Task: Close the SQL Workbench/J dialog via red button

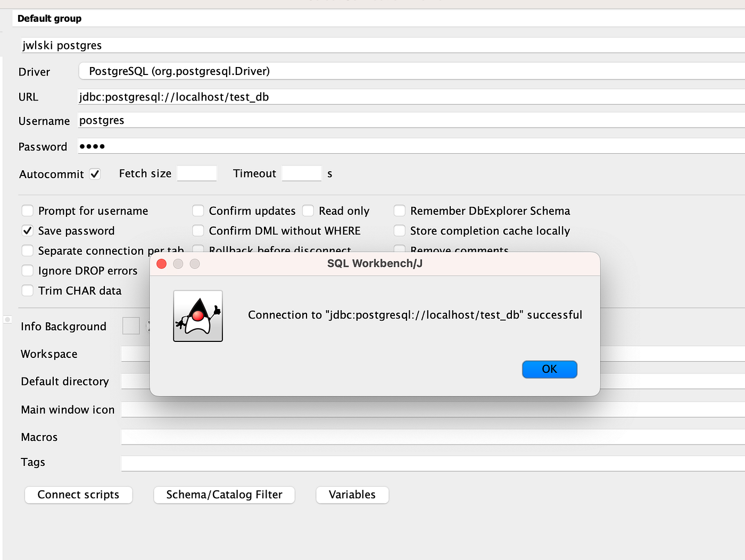Action: point(162,264)
